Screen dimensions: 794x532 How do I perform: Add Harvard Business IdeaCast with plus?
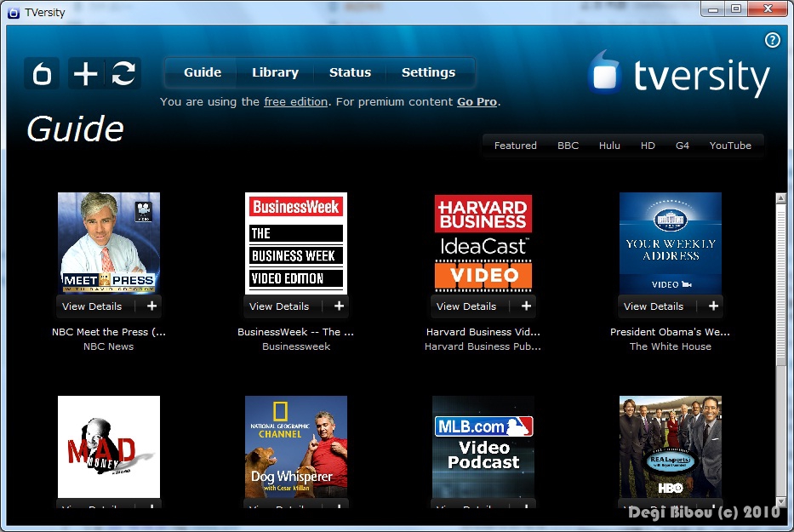pyautogui.click(x=527, y=306)
